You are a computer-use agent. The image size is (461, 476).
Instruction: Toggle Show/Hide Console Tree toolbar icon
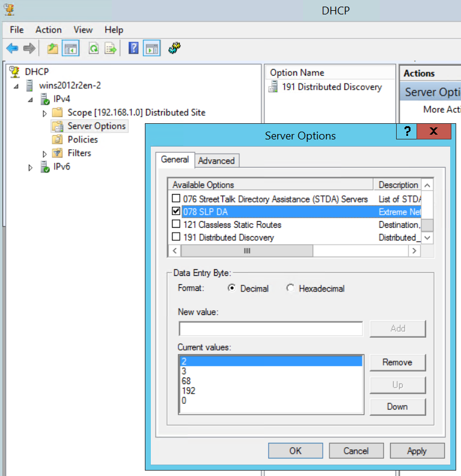70,49
